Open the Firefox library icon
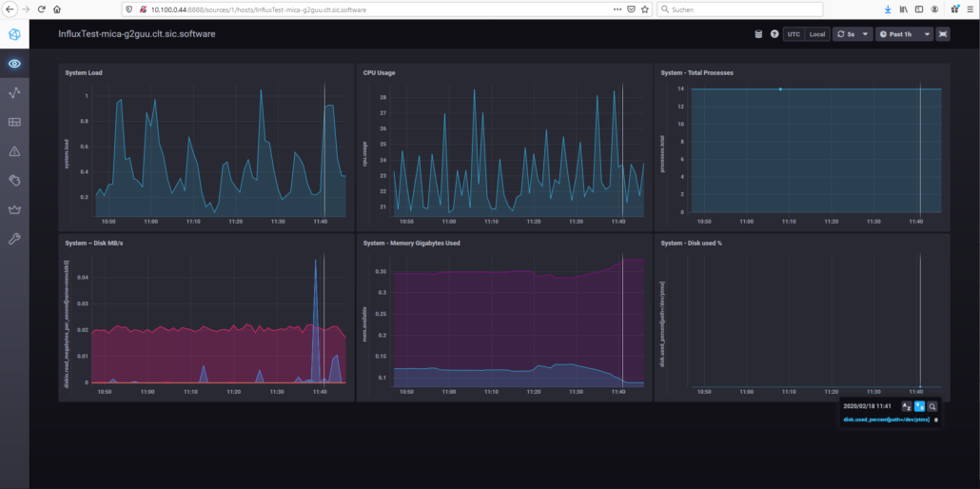This screenshot has height=489, width=980. coord(904,10)
